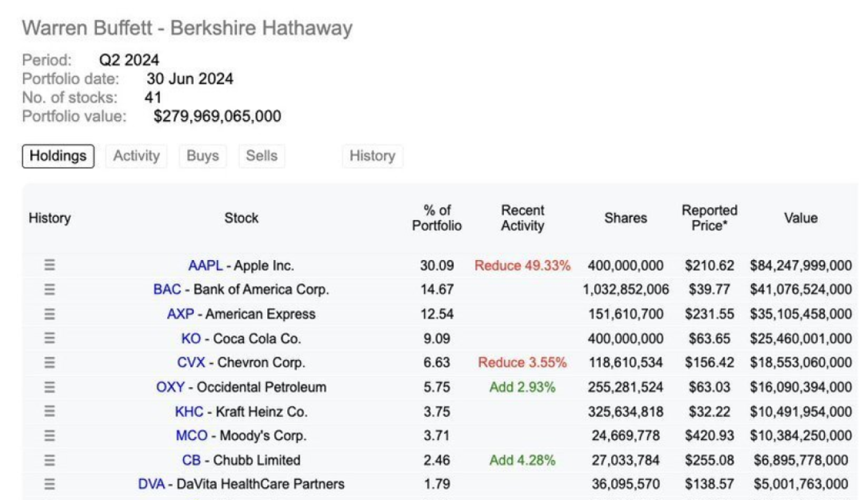Image resolution: width=868 pixels, height=500 pixels.
Task: Click the Stock column header
Action: tap(241, 218)
